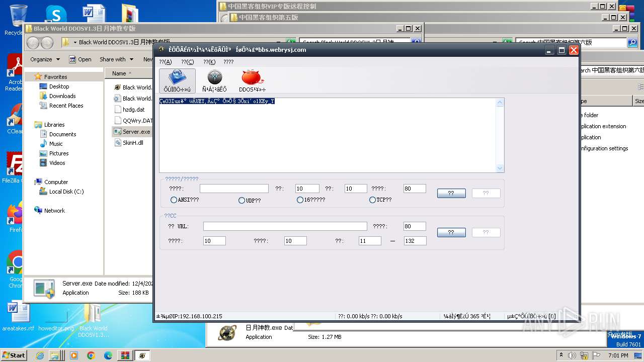Click the field showing 132 in CC group

point(415,241)
